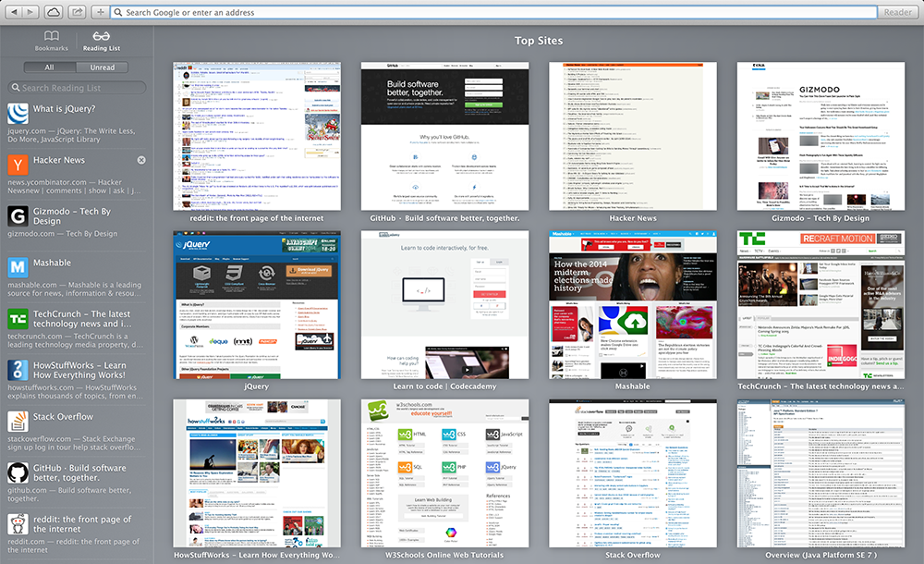Open the Java Platform SE 7 thumbnail

(821, 473)
